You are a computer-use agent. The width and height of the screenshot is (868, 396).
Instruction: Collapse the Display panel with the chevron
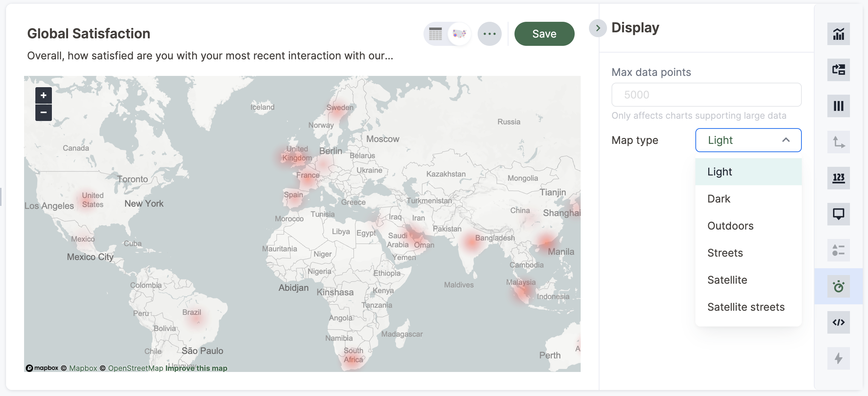[598, 28]
